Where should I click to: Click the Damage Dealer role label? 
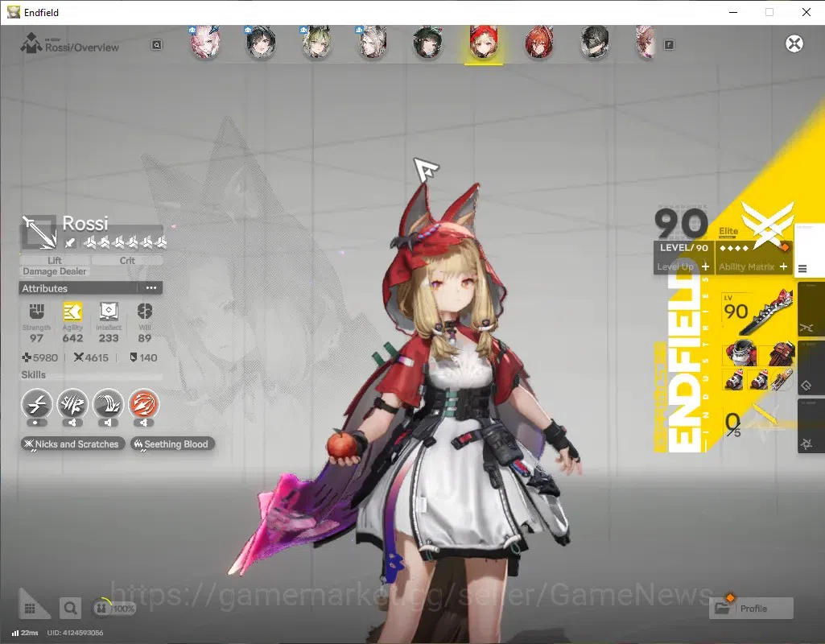(x=54, y=271)
